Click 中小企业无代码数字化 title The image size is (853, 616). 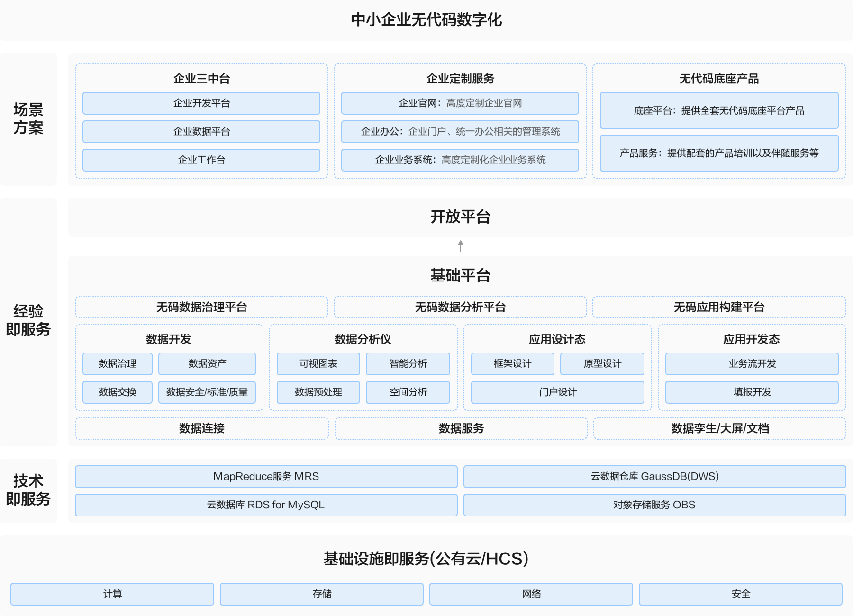(426, 20)
